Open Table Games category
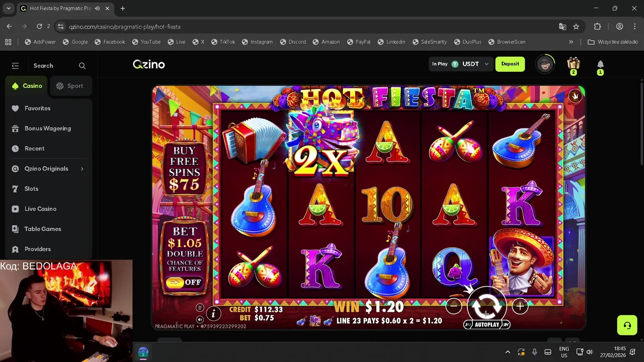Image resolution: width=644 pixels, height=362 pixels. coord(43,229)
